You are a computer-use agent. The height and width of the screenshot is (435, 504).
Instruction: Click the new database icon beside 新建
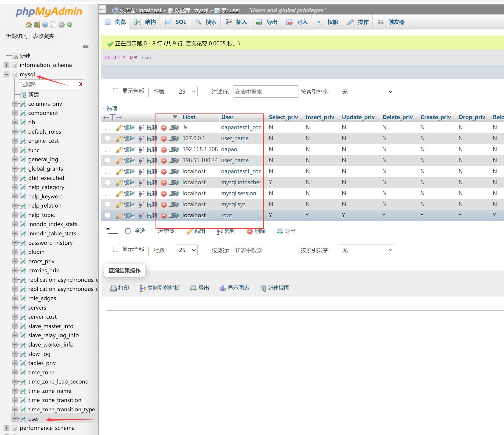point(15,56)
